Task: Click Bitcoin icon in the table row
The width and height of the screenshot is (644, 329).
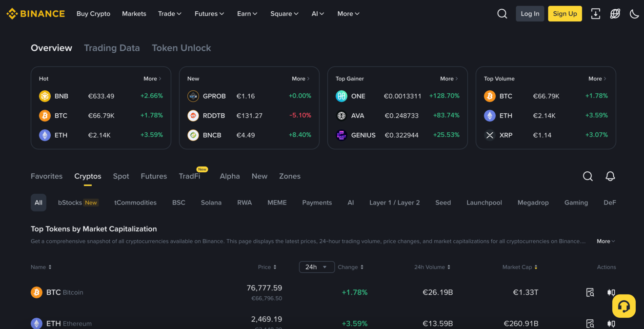Action: click(37, 292)
